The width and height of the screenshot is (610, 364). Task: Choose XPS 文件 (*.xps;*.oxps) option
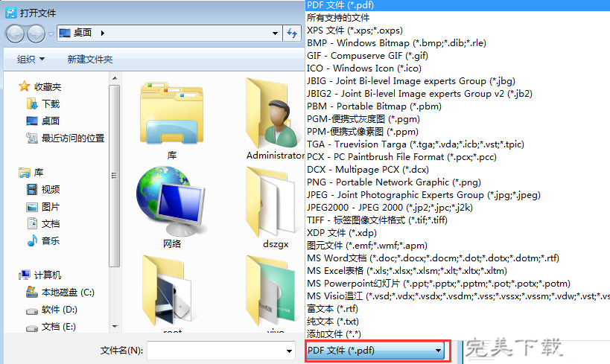(457, 31)
